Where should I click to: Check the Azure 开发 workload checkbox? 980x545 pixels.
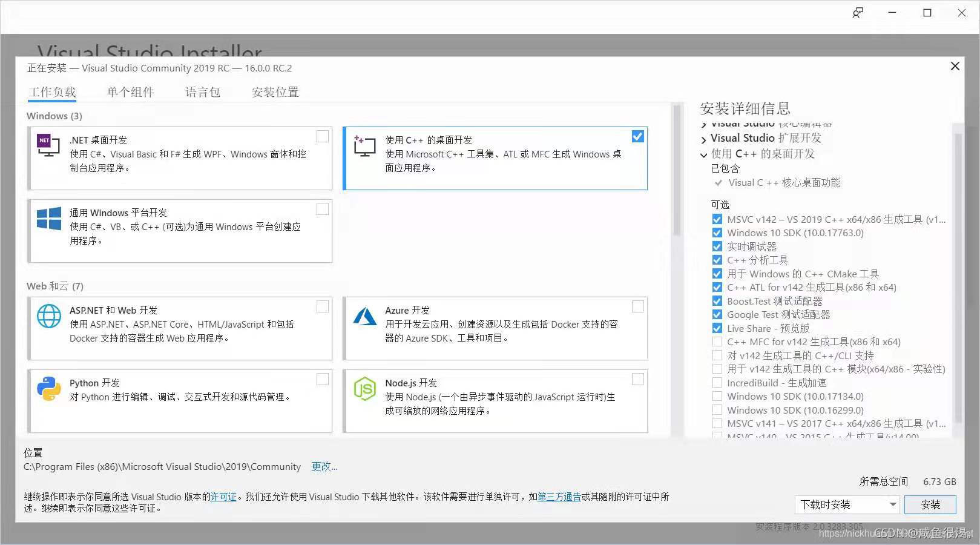(637, 306)
